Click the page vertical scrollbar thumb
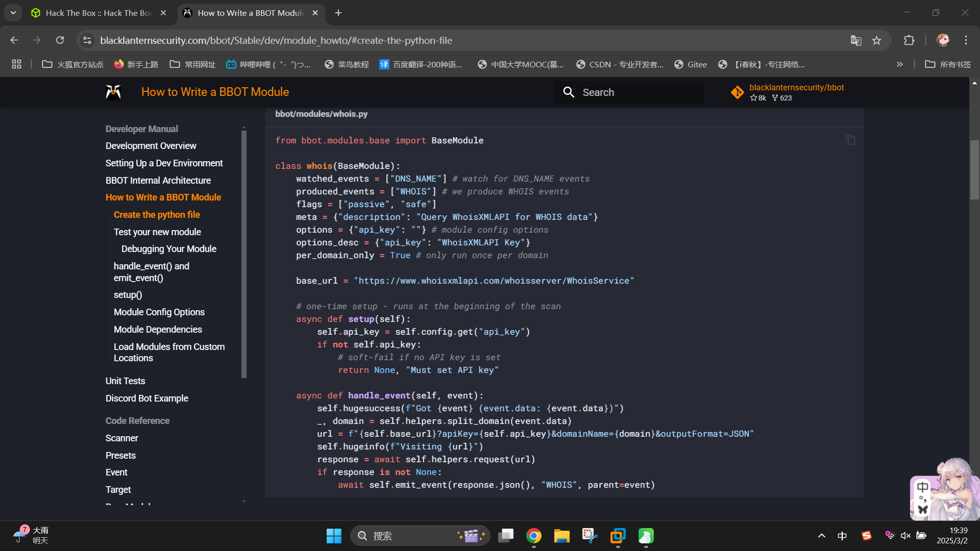 pyautogui.click(x=974, y=169)
